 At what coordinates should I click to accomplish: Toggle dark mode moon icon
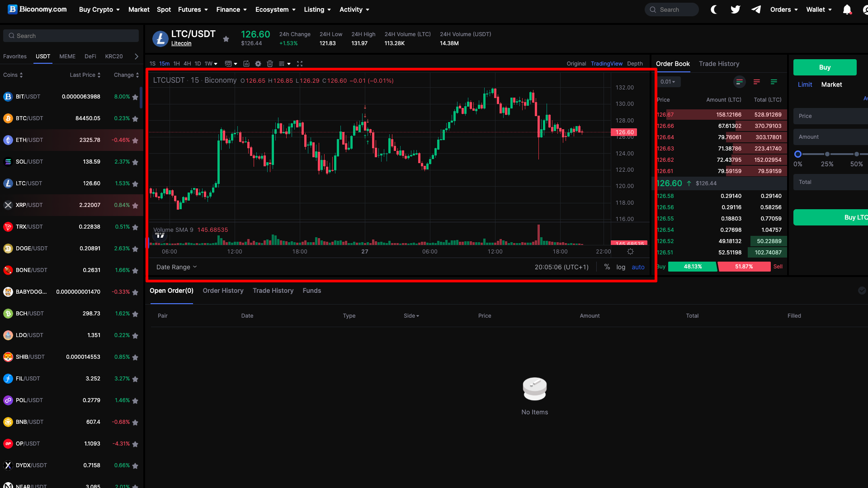pyautogui.click(x=714, y=9)
